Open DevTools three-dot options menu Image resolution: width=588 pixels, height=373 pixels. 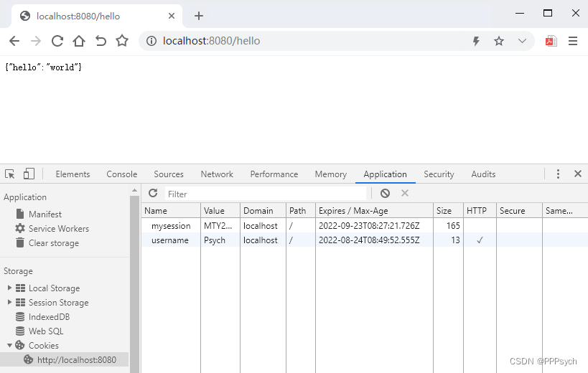(558, 174)
